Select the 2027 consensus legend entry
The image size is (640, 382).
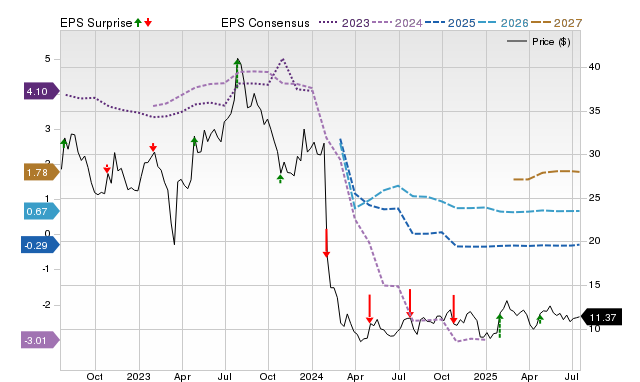pos(556,23)
